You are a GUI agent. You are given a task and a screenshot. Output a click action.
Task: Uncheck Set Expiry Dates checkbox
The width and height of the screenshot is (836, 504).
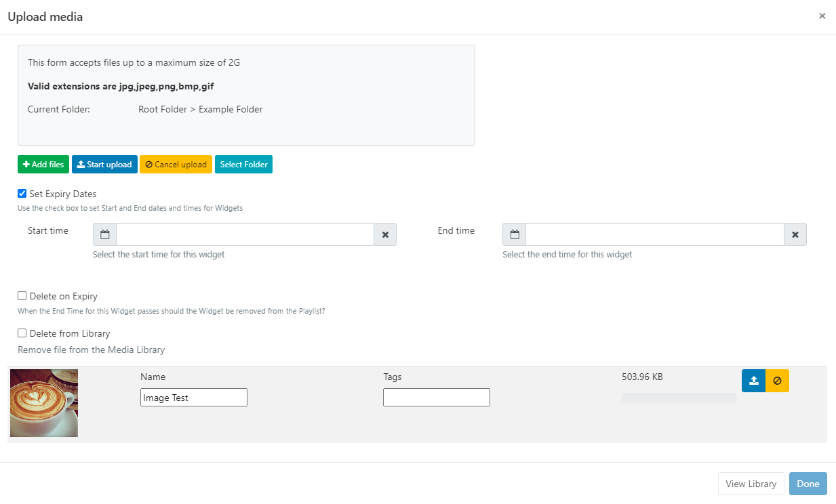tap(22, 194)
